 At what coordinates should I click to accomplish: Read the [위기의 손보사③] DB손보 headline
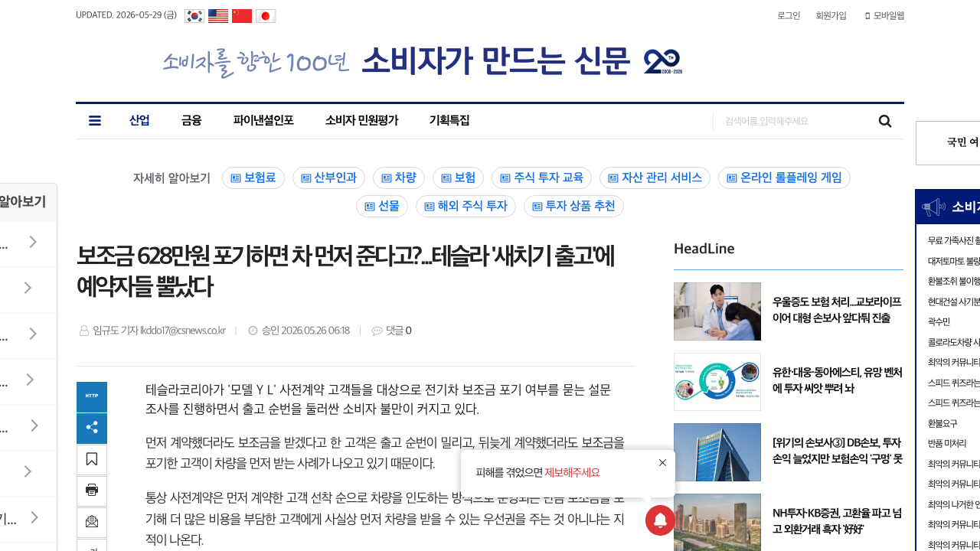click(x=838, y=451)
